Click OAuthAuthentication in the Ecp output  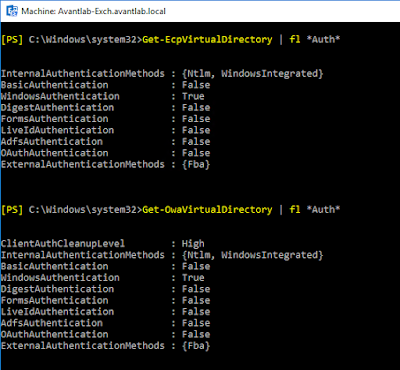(54, 153)
